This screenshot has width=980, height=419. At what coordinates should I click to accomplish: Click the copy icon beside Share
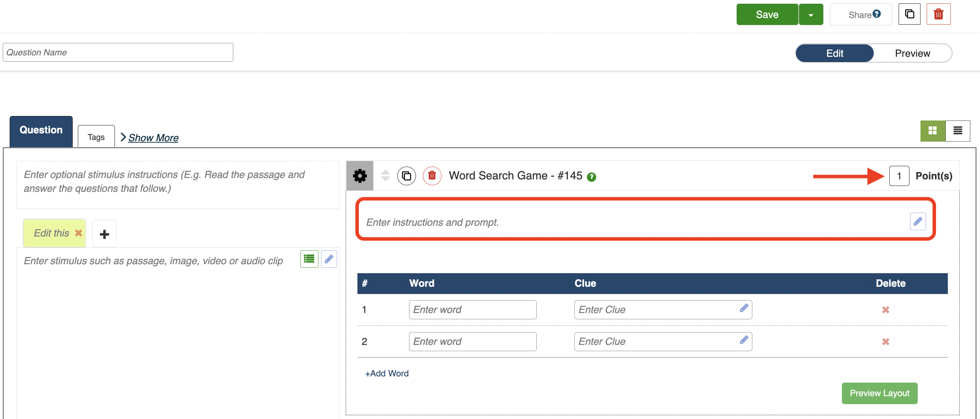click(x=909, y=15)
